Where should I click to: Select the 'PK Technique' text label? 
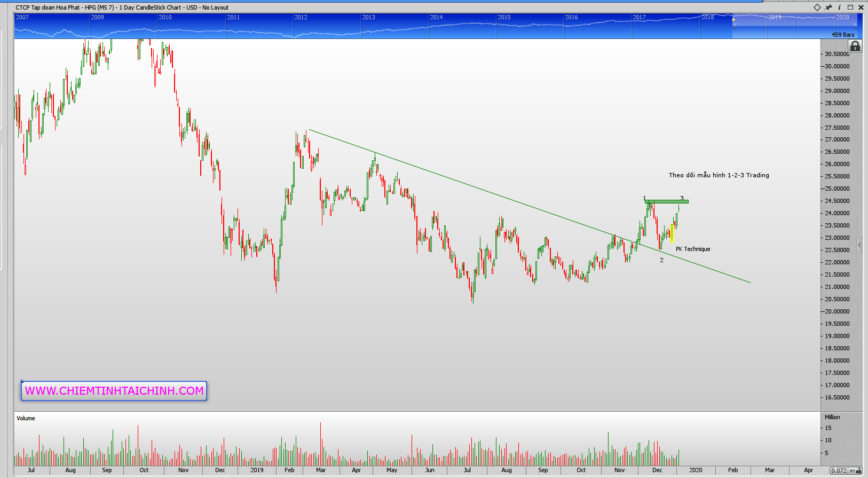tap(693, 249)
